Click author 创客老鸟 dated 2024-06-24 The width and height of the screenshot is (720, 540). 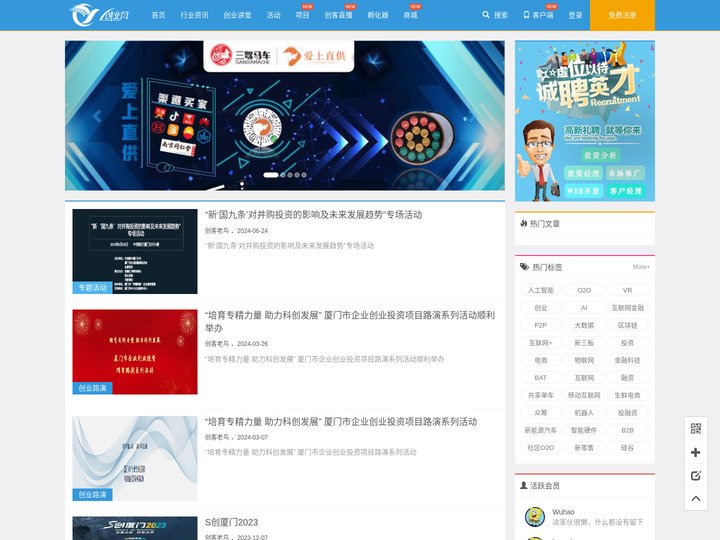(217, 231)
